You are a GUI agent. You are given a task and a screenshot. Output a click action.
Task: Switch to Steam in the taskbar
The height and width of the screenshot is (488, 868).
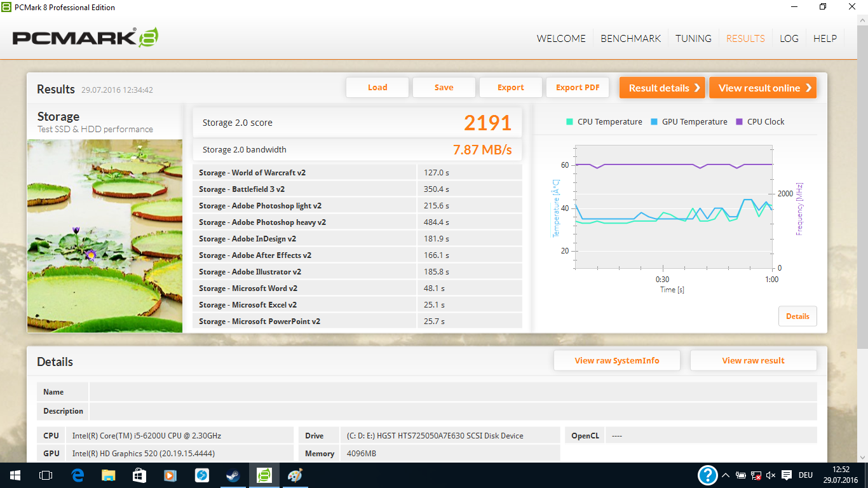pyautogui.click(x=233, y=475)
